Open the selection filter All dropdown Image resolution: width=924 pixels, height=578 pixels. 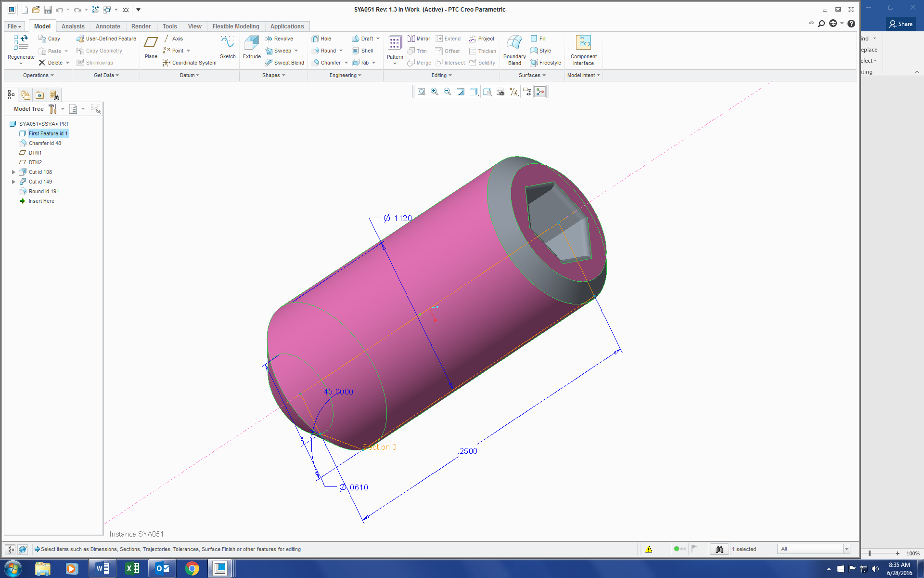pos(847,549)
